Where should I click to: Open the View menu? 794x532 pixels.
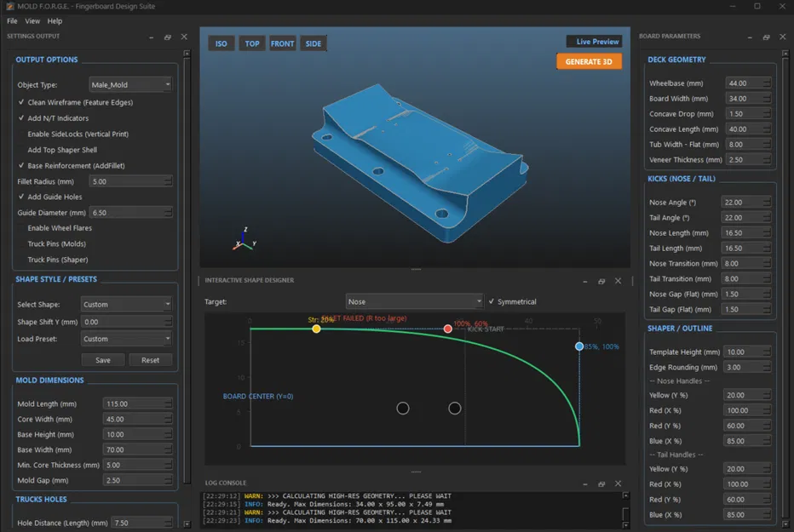[32, 20]
